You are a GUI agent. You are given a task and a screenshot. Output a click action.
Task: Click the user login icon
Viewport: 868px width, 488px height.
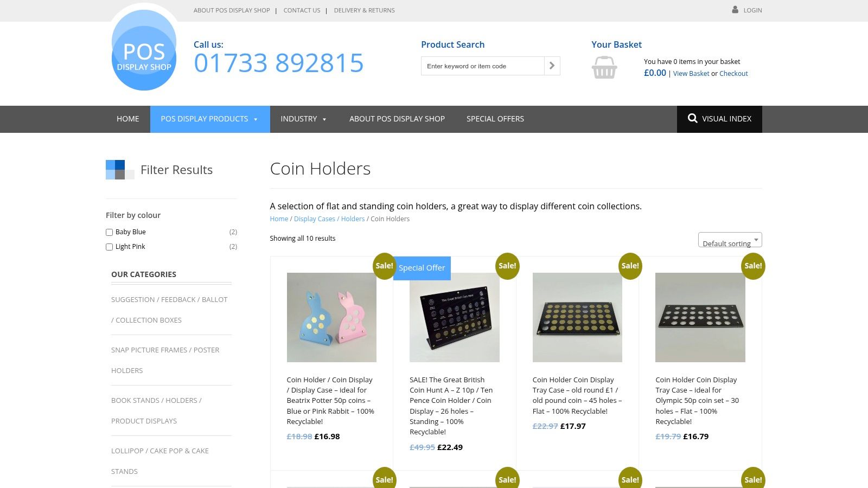coord(735,10)
